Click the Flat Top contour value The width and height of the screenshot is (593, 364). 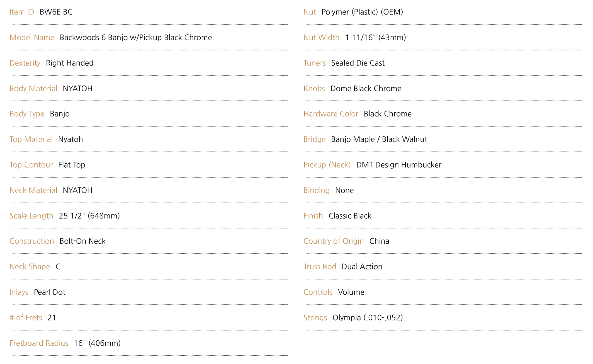click(x=72, y=165)
